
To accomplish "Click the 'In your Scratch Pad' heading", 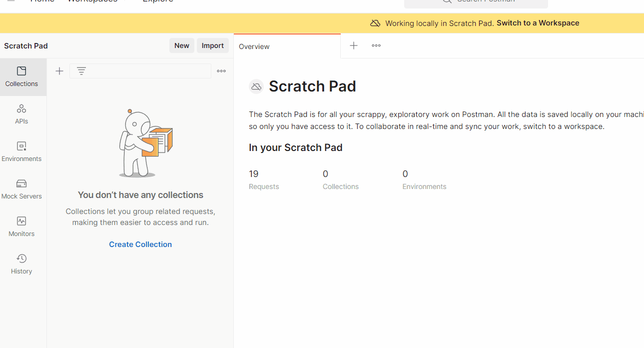I will pos(296,147).
